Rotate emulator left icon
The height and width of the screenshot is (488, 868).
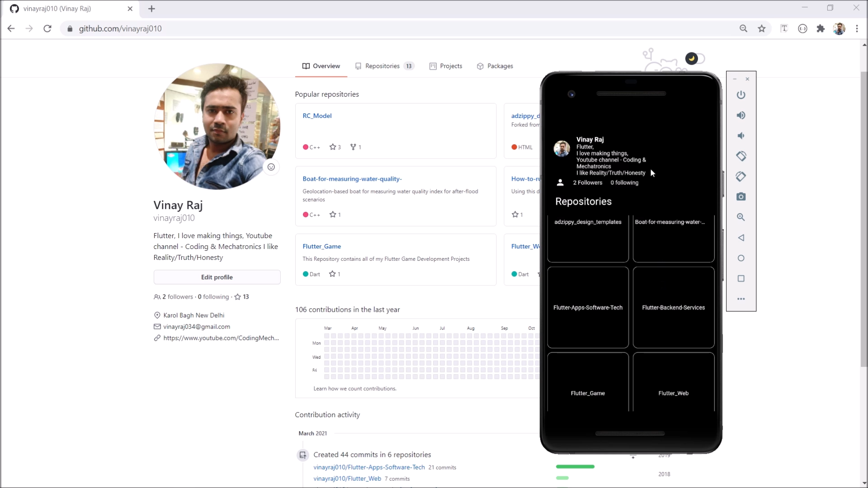click(741, 156)
